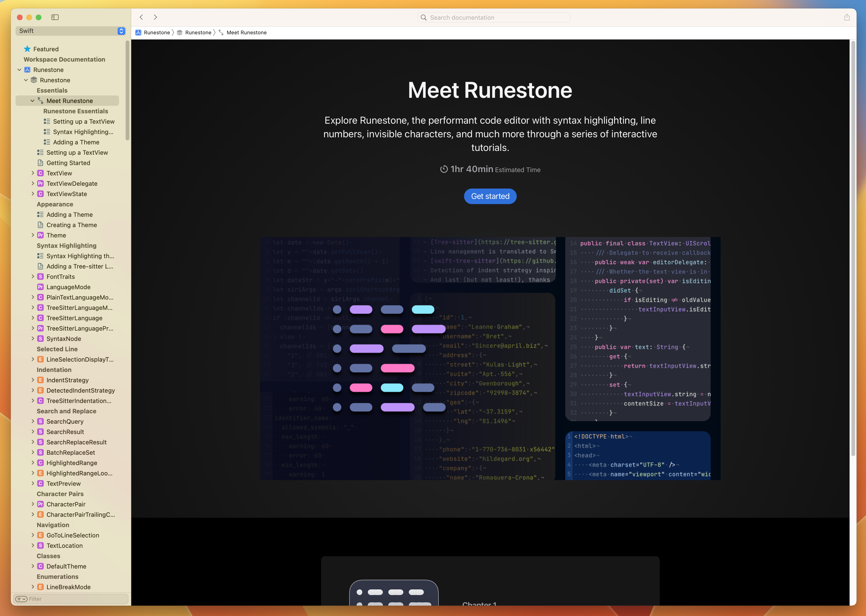
Task: Click the share icon in toolbar
Action: coord(847,17)
